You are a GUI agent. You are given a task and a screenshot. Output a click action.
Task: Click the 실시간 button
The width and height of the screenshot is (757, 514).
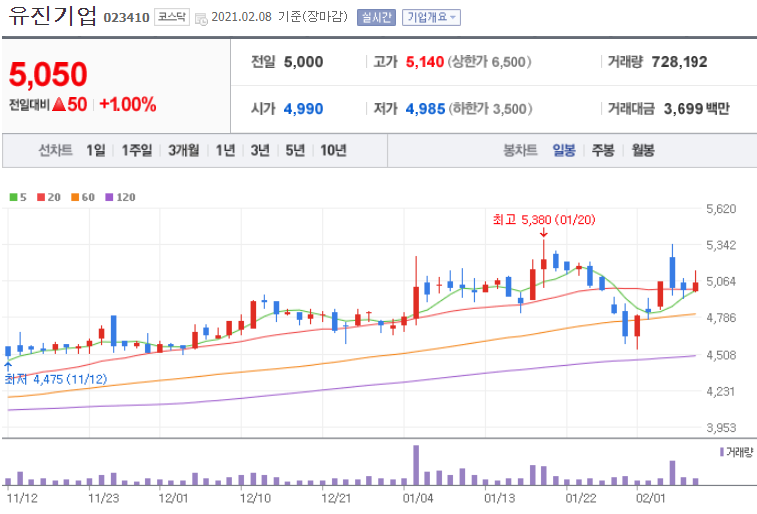coord(376,17)
